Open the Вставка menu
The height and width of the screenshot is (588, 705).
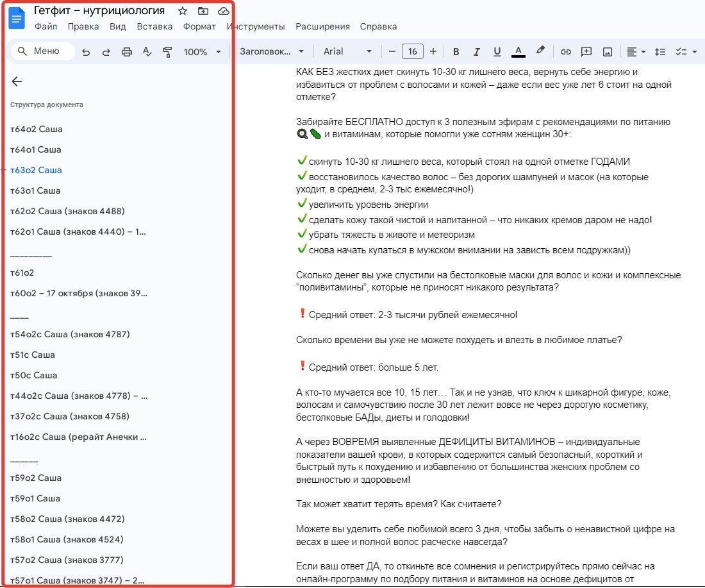[154, 26]
